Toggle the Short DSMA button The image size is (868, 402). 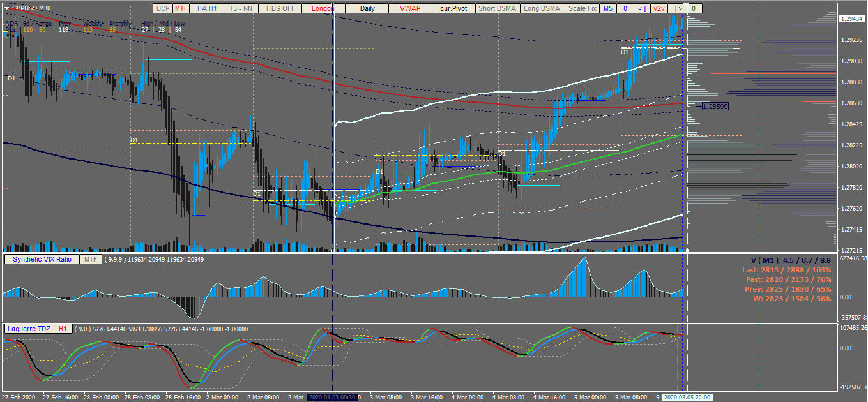pos(498,8)
